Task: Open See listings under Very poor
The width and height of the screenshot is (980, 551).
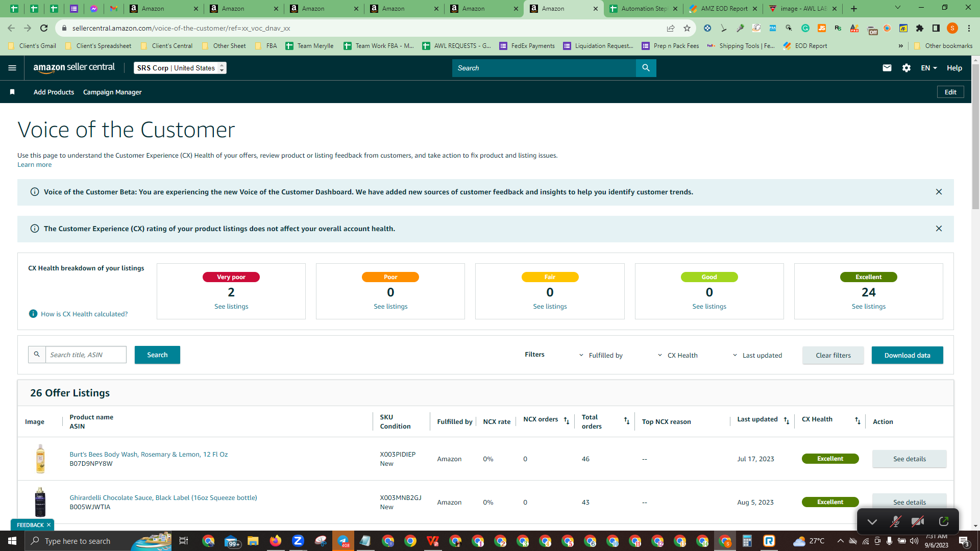Action: point(231,306)
